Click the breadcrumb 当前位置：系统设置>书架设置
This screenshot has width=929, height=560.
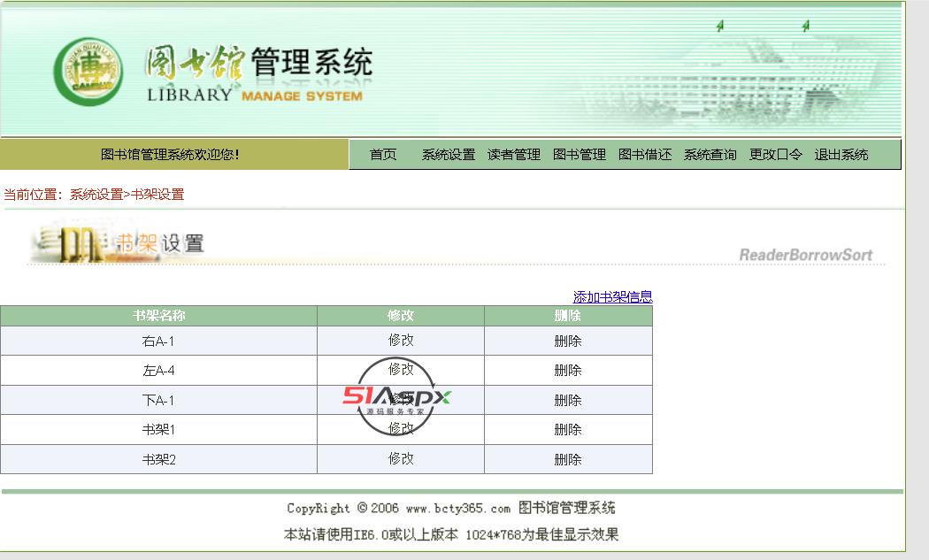[x=94, y=195]
